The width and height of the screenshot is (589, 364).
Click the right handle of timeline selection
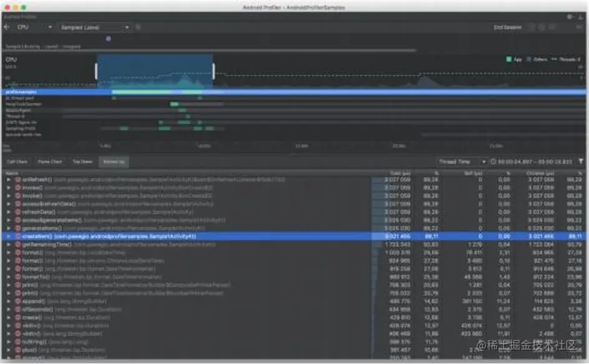coord(214,71)
